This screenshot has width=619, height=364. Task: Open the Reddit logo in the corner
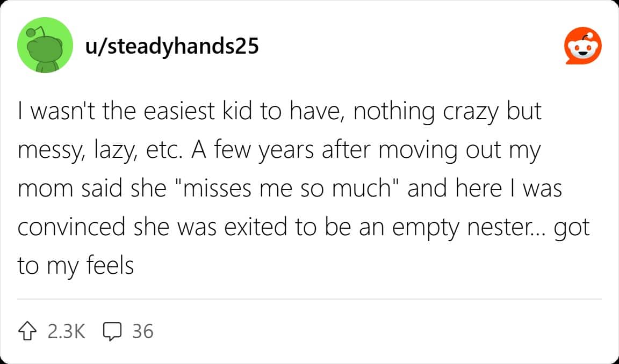pyautogui.click(x=582, y=46)
